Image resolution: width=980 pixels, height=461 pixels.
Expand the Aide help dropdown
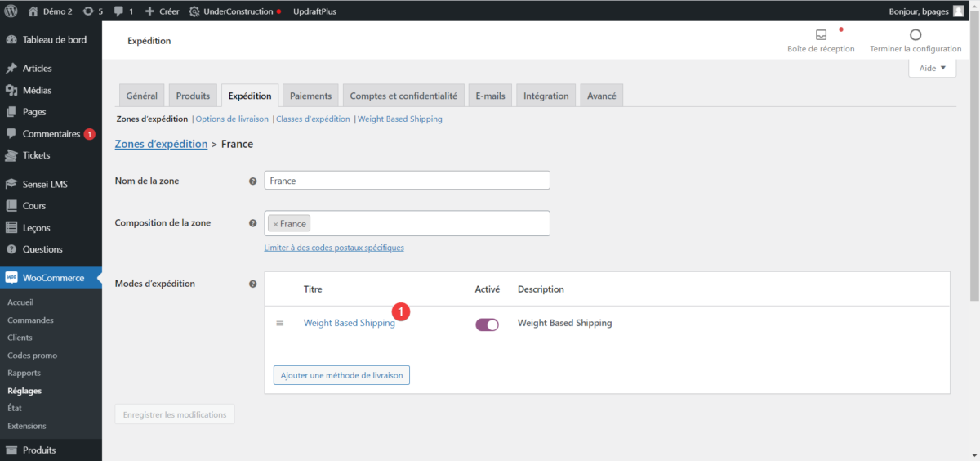932,69
